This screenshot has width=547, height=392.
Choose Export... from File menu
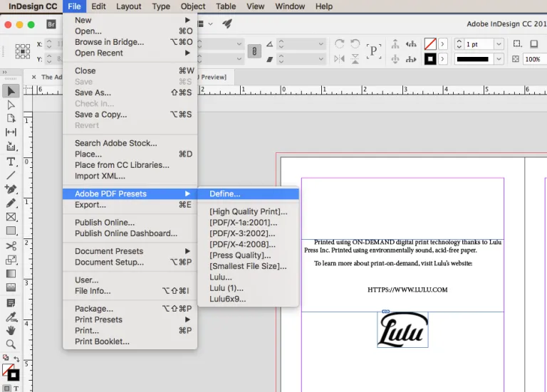pyautogui.click(x=130, y=204)
